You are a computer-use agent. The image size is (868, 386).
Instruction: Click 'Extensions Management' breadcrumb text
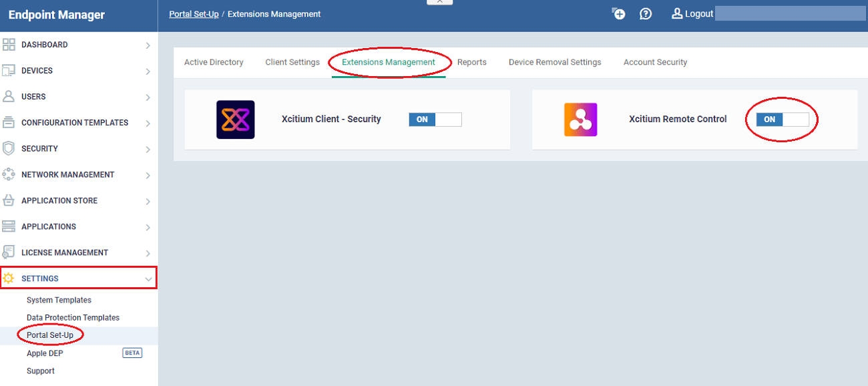274,14
